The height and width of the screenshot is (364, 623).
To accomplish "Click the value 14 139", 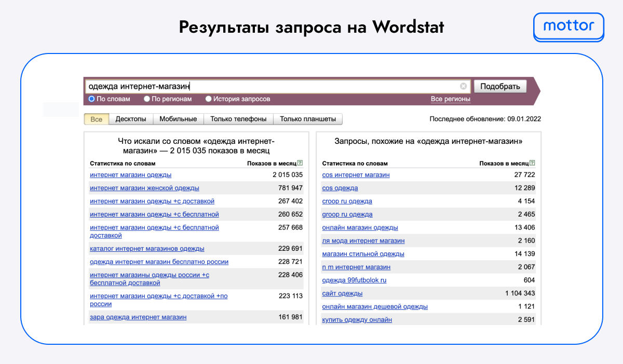I will [524, 254].
